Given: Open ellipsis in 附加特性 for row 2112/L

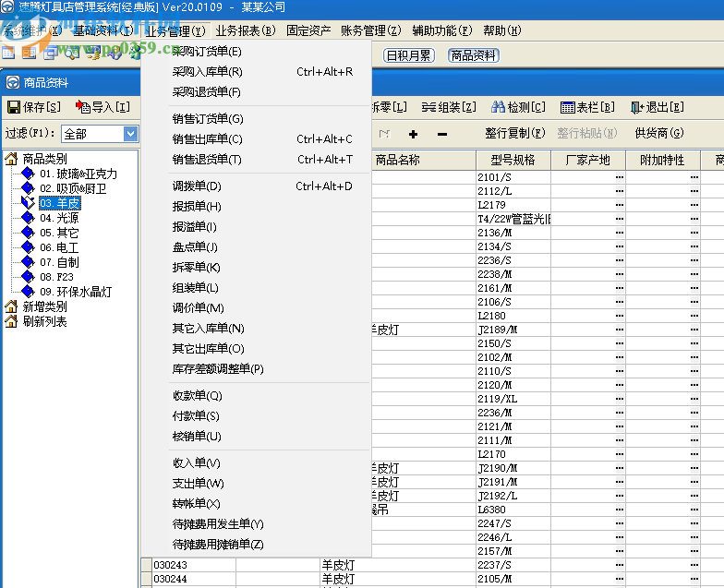Looking at the screenshot, I should click(694, 191).
